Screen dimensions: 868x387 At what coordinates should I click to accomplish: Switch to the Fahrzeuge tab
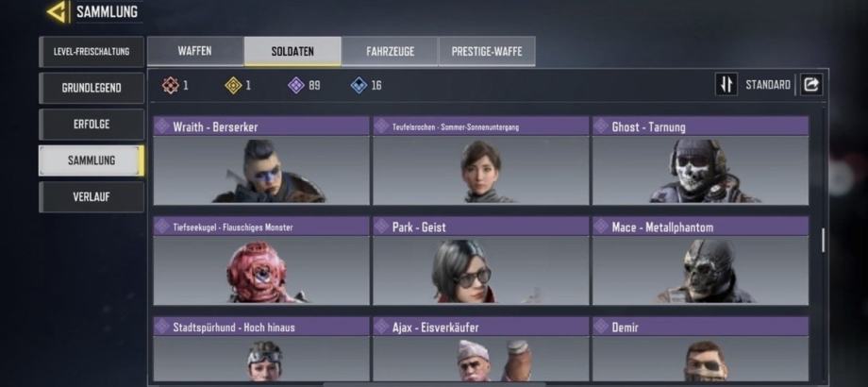(x=390, y=52)
